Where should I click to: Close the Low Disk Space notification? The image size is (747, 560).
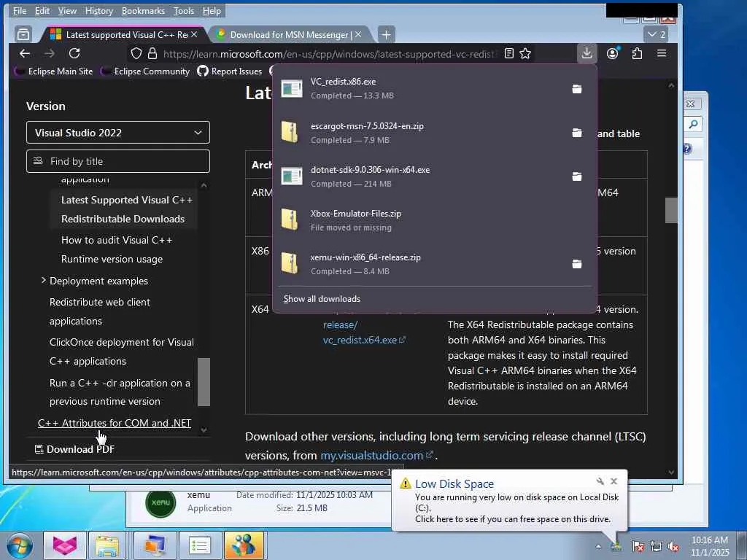tap(614, 481)
